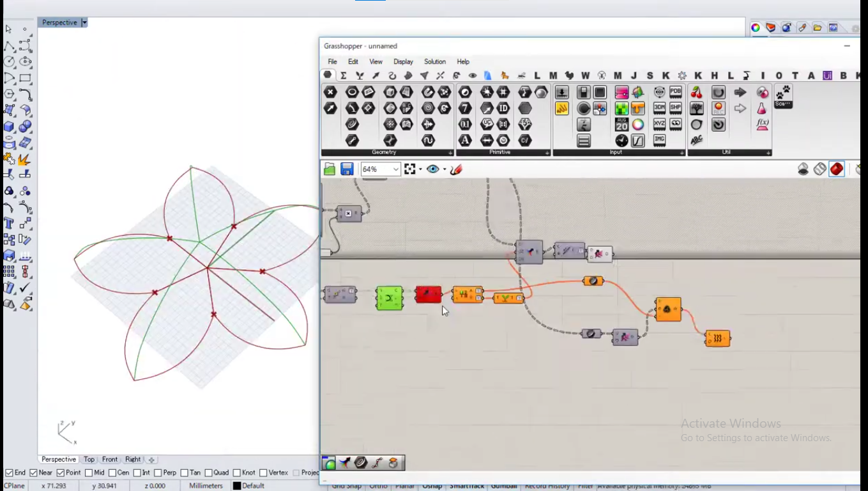Add the Import PDB component
This screenshot has width=868, height=491.
point(676,92)
